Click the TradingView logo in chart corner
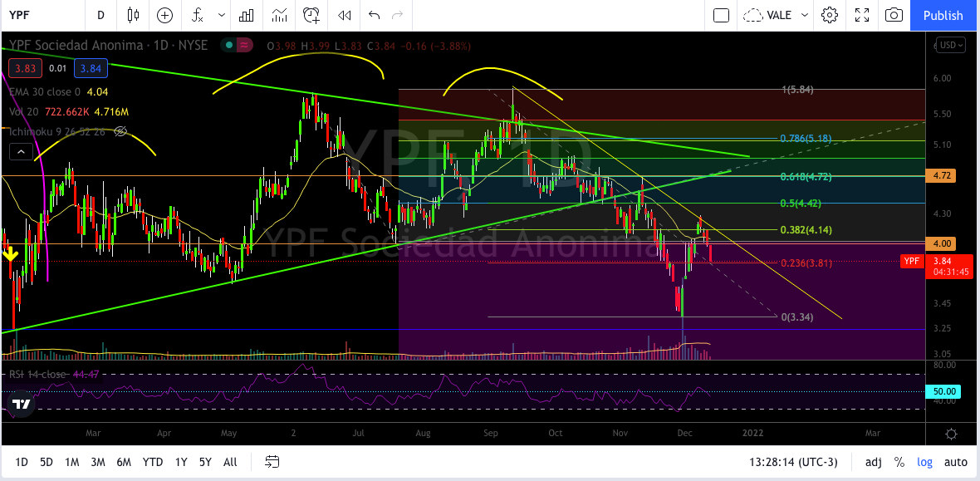Image resolution: width=980 pixels, height=481 pixels. (x=22, y=404)
